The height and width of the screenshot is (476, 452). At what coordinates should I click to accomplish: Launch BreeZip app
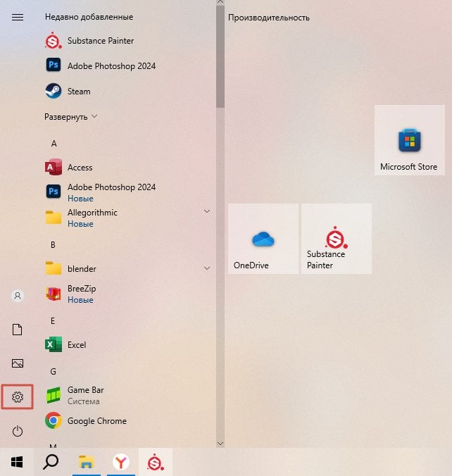[70, 294]
